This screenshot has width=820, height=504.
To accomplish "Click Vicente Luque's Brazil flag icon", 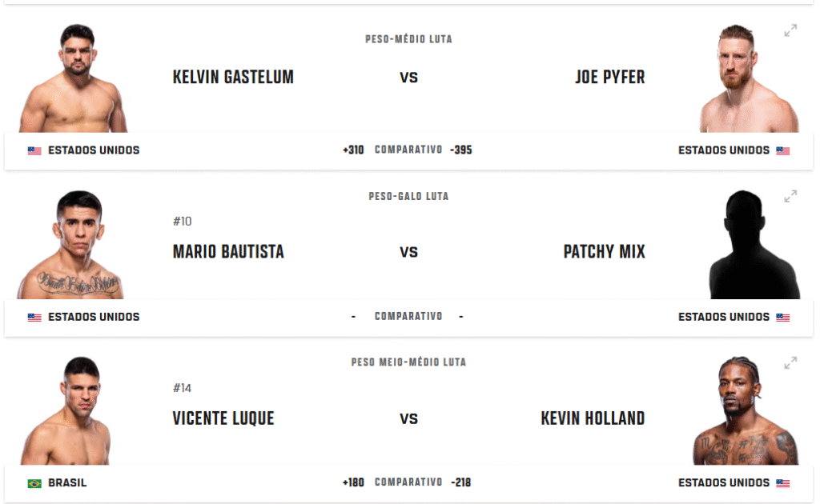I will [34, 483].
